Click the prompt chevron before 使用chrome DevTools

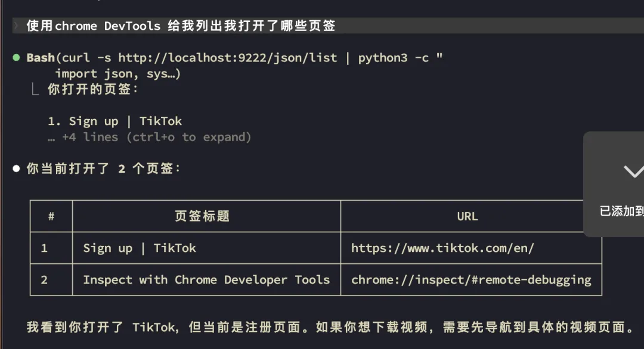pos(16,26)
